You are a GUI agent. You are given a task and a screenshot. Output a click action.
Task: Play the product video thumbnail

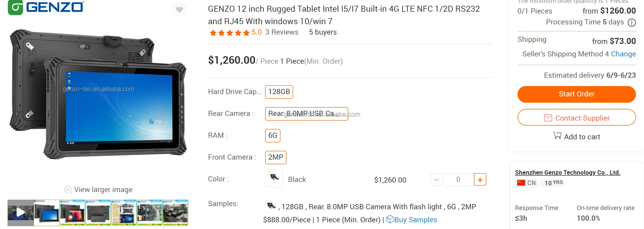pyautogui.click(x=21, y=212)
